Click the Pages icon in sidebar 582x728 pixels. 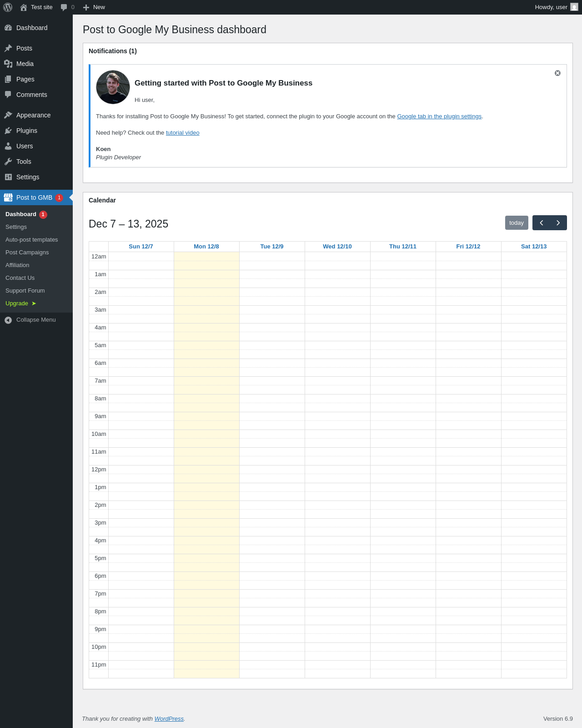click(x=8, y=79)
